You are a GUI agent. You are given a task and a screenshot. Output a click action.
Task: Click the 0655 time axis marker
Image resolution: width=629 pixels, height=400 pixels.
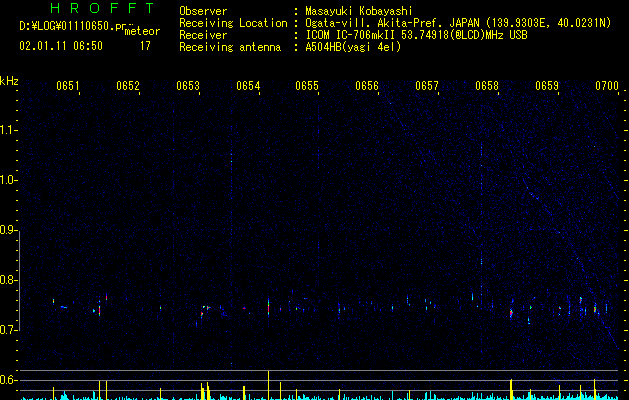(x=307, y=85)
